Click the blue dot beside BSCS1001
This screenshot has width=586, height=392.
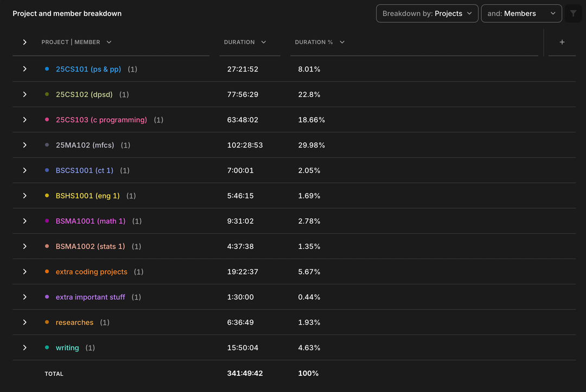point(47,170)
